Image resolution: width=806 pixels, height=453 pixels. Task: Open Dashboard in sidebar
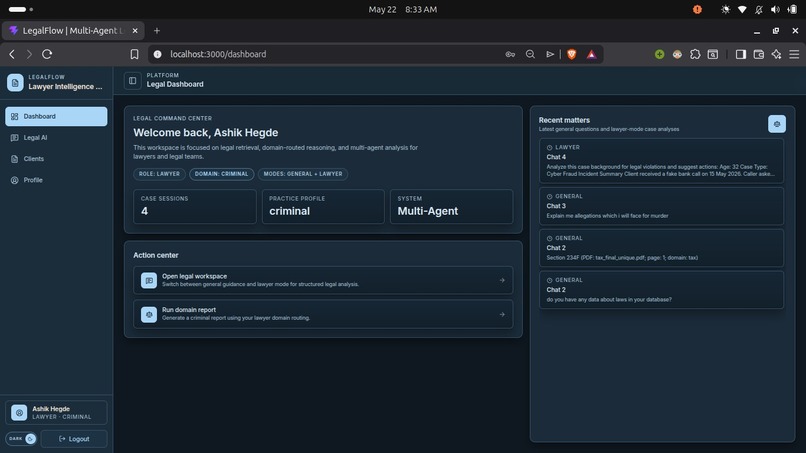point(56,116)
